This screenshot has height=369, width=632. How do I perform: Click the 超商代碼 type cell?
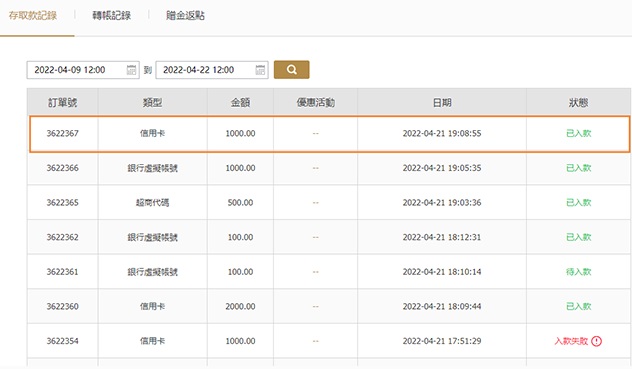[152, 203]
